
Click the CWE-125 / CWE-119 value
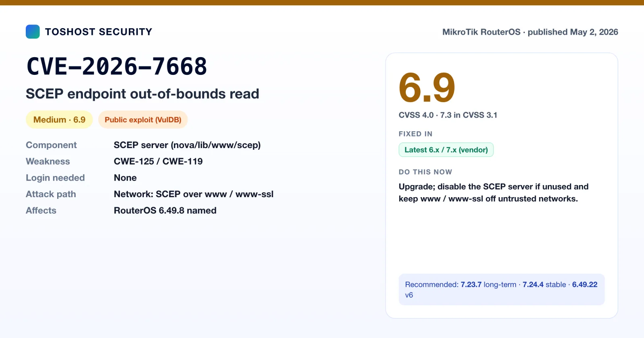[x=158, y=161]
